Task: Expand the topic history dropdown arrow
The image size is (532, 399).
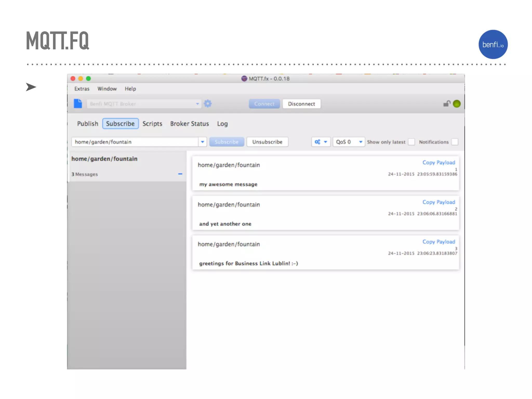Action: pos(203,142)
